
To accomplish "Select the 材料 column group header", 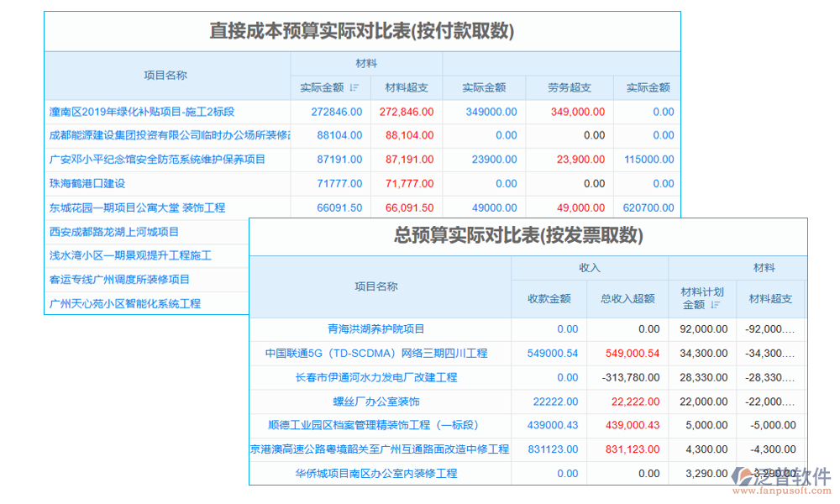I will click(x=367, y=62).
